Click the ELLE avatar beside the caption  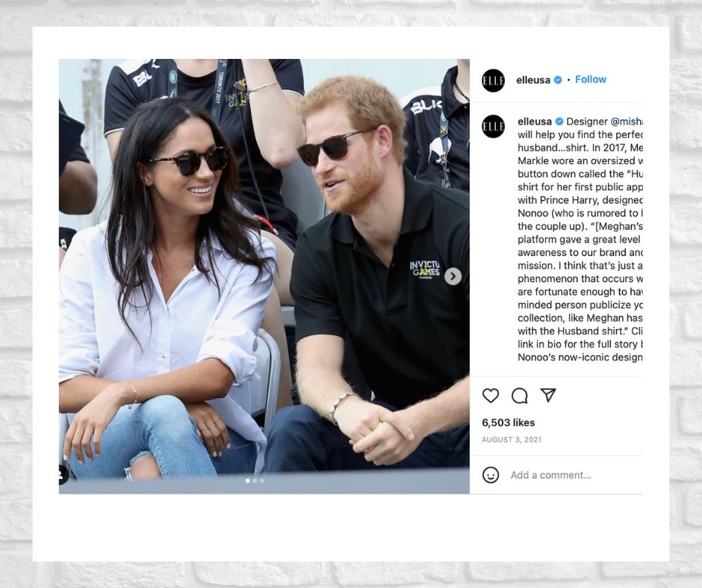point(494,126)
